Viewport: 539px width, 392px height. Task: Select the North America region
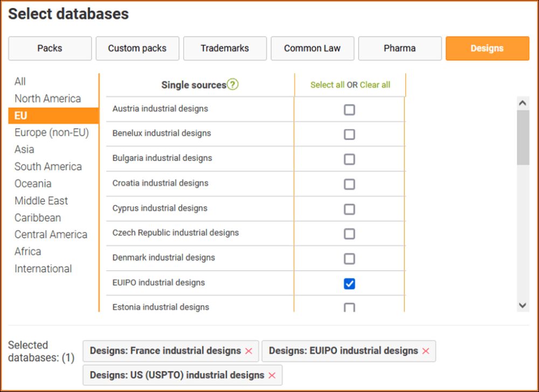click(x=47, y=99)
